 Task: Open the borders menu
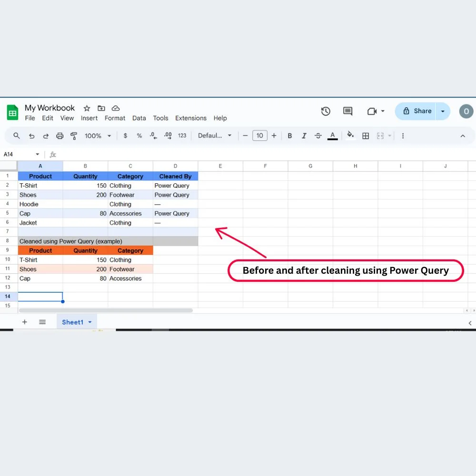coord(366,136)
